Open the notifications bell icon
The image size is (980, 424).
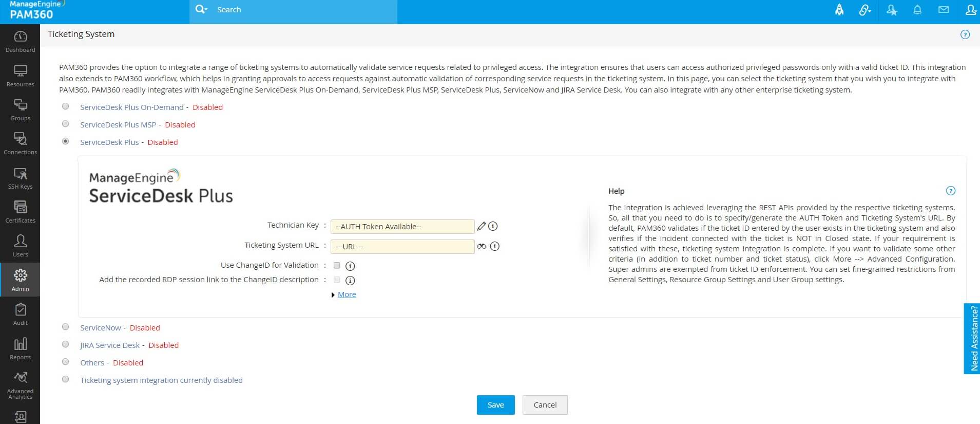tap(917, 10)
